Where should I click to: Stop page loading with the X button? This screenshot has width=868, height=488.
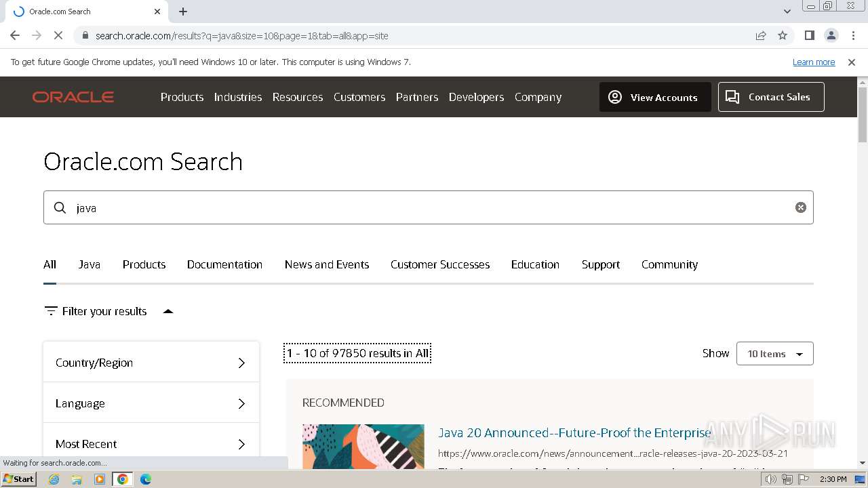58,35
